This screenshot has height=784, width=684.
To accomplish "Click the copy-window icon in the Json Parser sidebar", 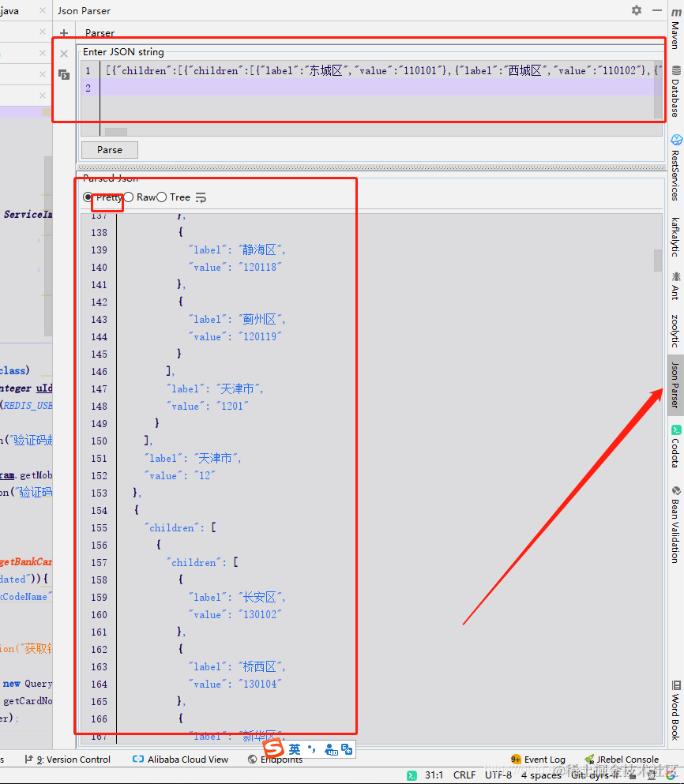I will [x=64, y=75].
